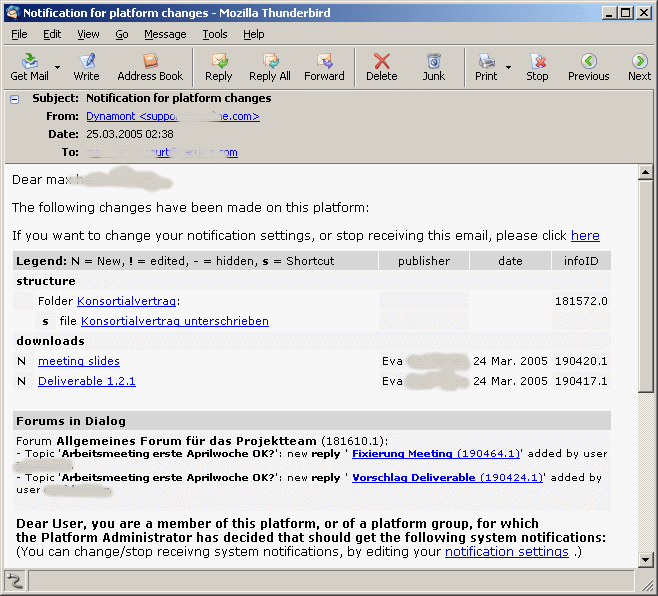Image resolution: width=658 pixels, height=596 pixels.
Task: Click the offline status icon in status bar
Action: tap(15, 581)
